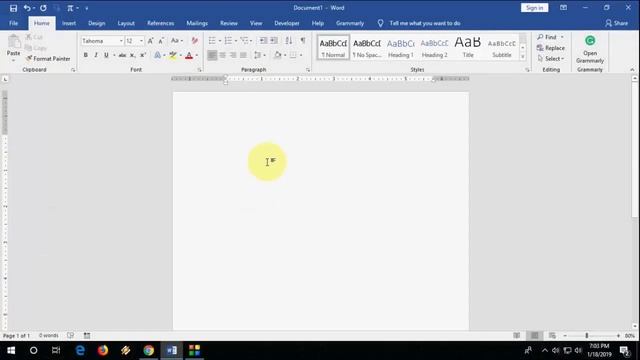Activate the Format Painter
The width and height of the screenshot is (640, 360).
pos(48,58)
